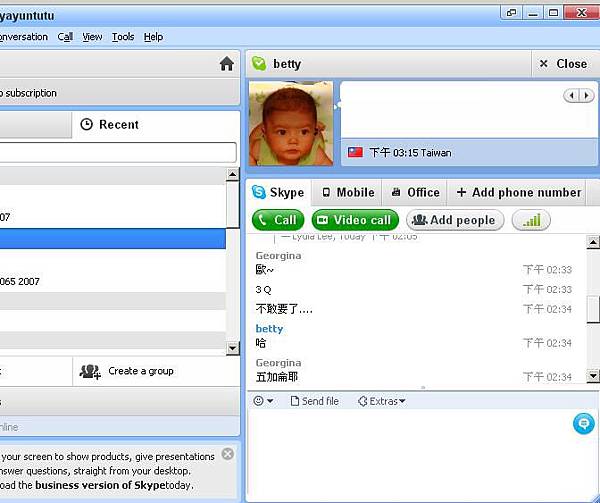Open the Extras dropdown menu
This screenshot has width=600, height=503.
tap(381, 401)
